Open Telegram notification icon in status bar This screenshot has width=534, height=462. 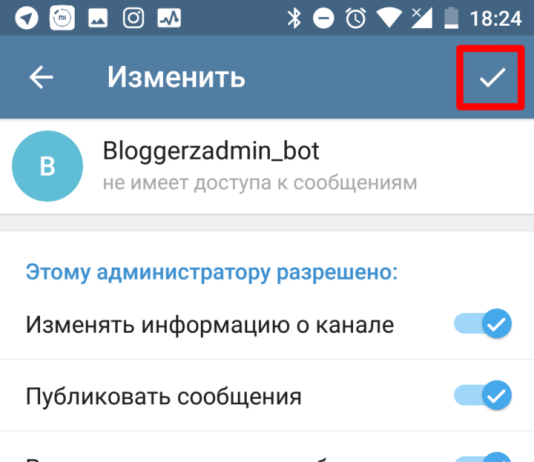click(27, 18)
